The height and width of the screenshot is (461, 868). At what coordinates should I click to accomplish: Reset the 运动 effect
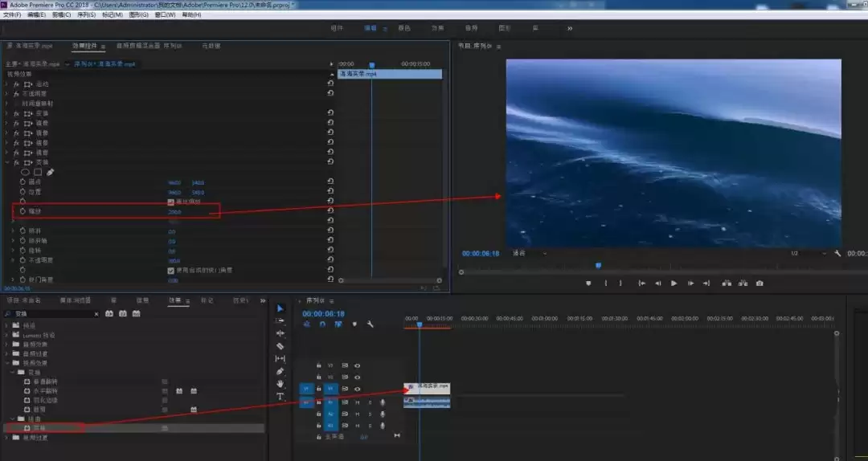[x=330, y=83]
